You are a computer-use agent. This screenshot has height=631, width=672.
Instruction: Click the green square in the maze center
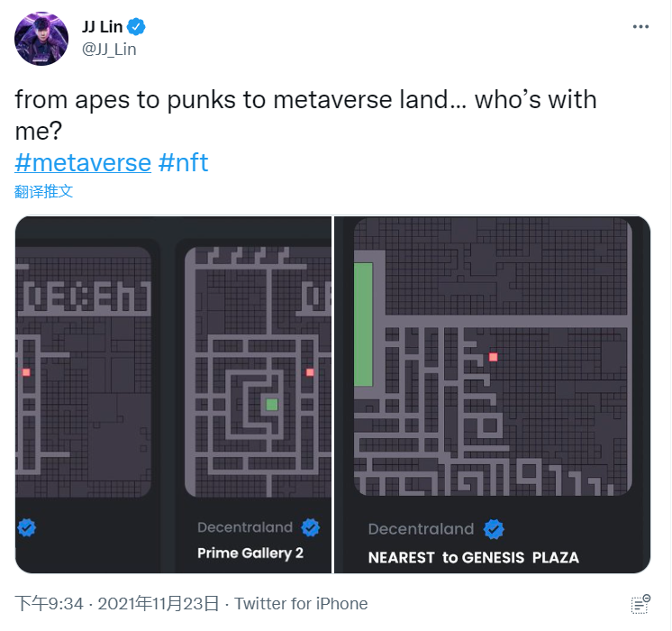[x=272, y=404]
